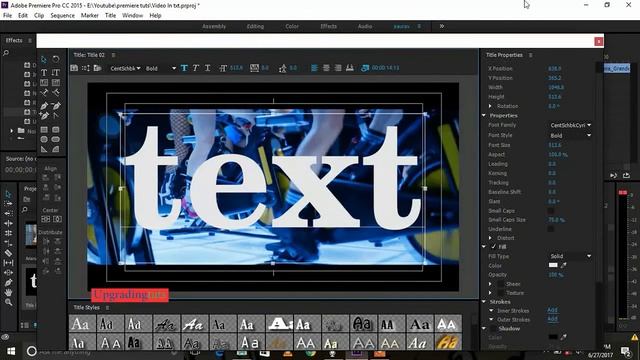Viewport: 640px width, 360px height.
Task: Select the Rounded Corner Rectangle tool
Action: pos(56,129)
